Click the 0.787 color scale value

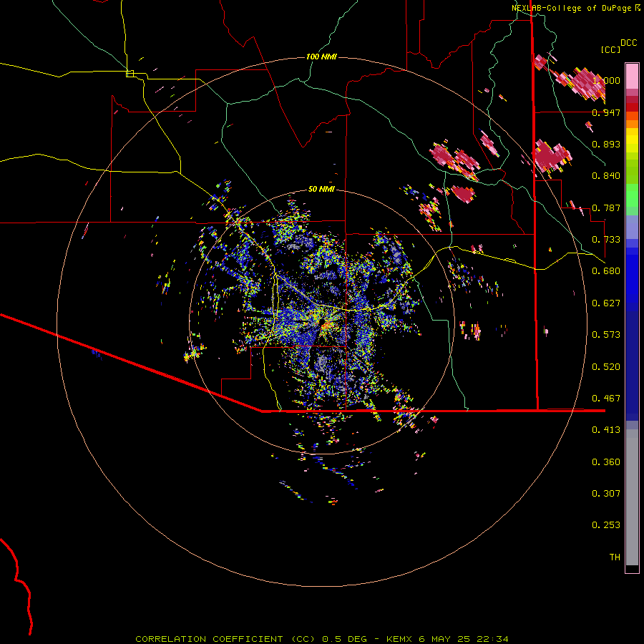606,208
